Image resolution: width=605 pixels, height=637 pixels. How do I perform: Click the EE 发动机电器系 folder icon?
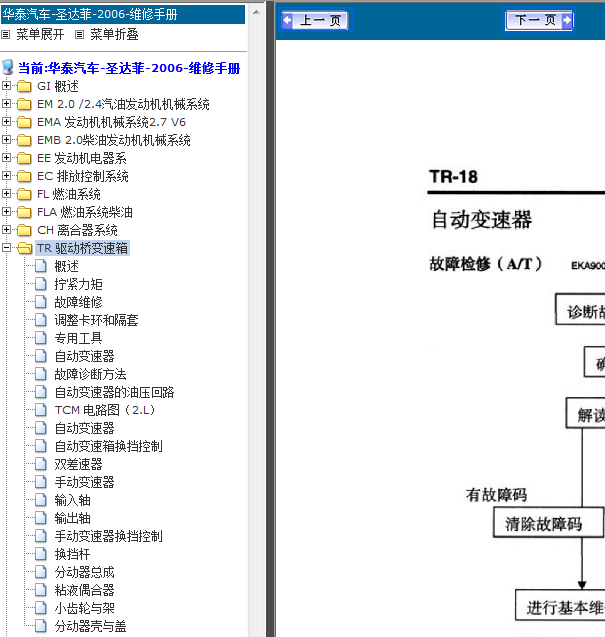pos(24,158)
